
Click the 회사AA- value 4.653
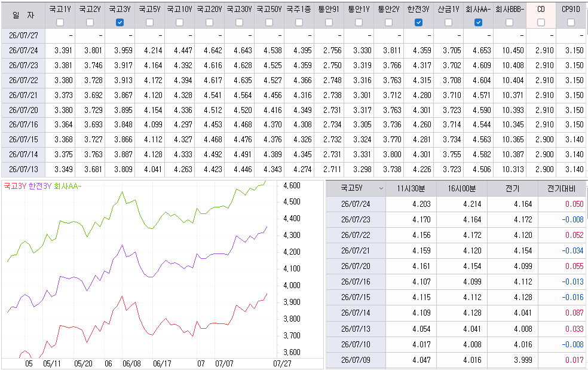(482, 50)
